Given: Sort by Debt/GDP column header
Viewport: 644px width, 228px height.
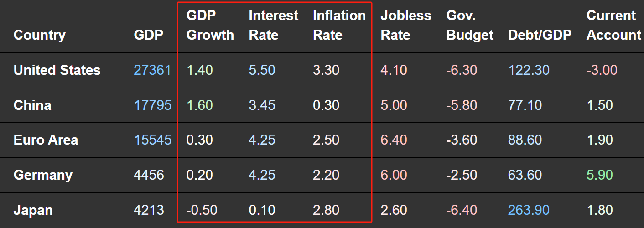Looking at the screenshot, I should pos(540,35).
